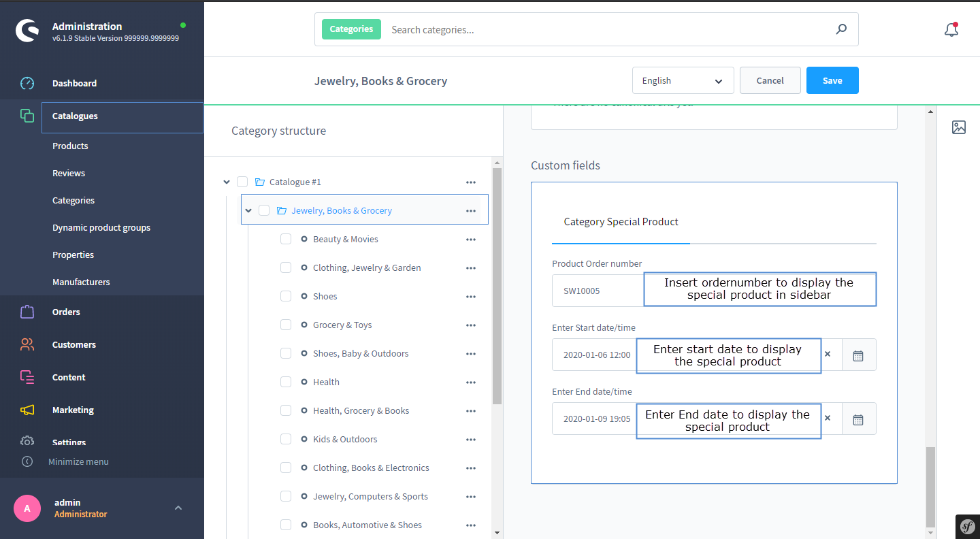
Task: Click the Minimize menu icon
Action: (27, 461)
